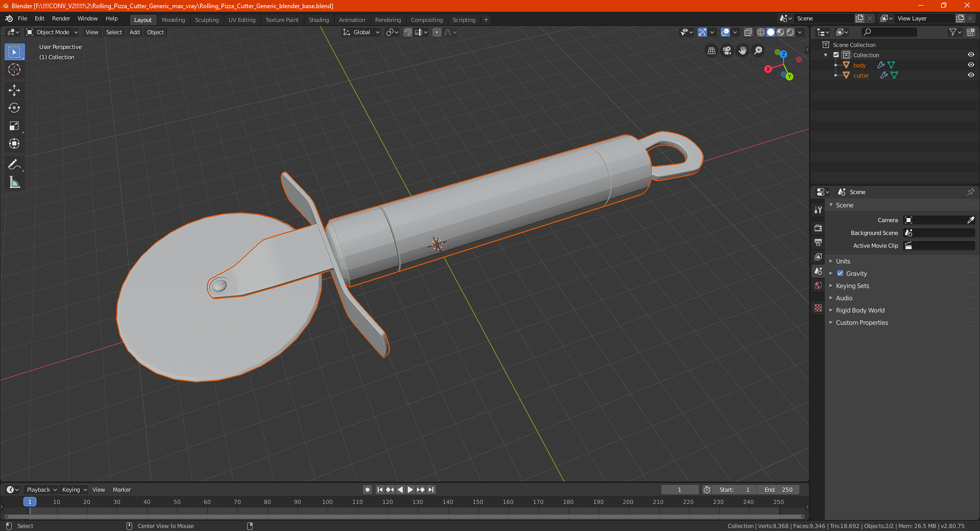The width and height of the screenshot is (980, 531).
Task: Click the cutter mesh data icon
Action: pyautogui.click(x=894, y=75)
